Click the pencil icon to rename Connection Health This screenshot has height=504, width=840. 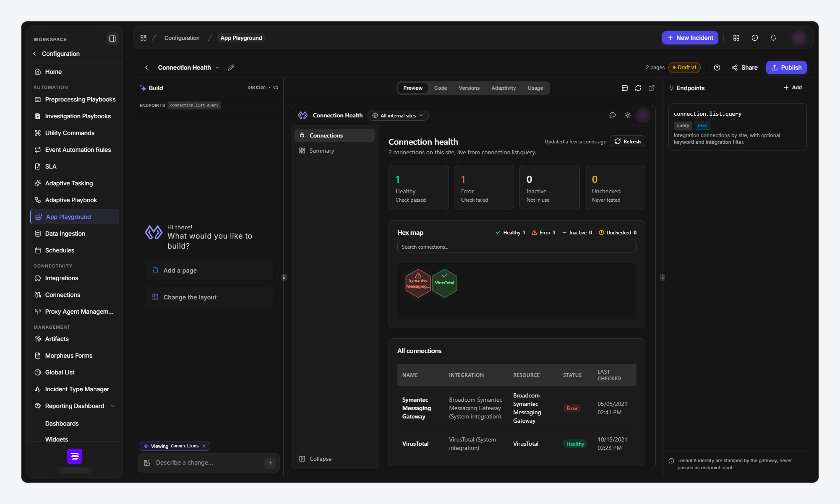tap(231, 68)
